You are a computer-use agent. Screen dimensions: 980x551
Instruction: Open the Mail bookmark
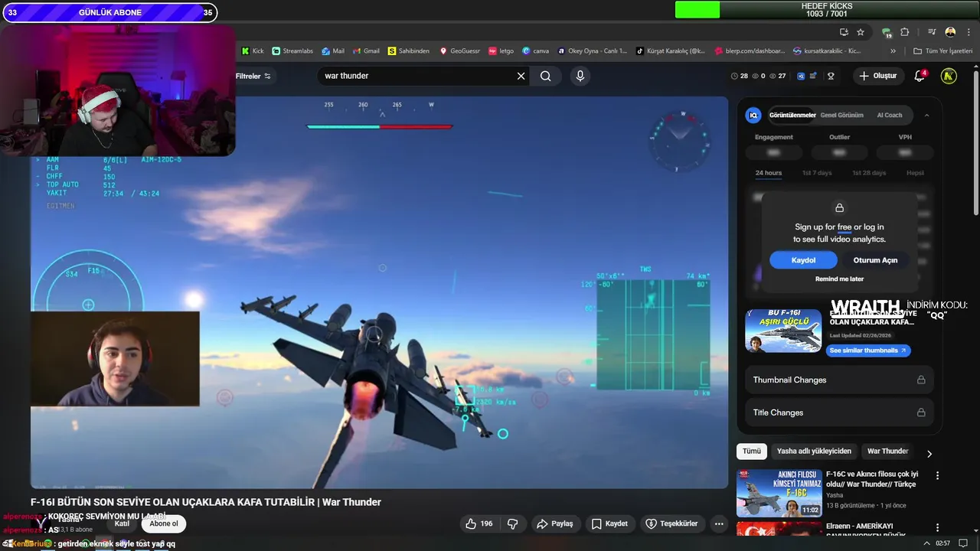pyautogui.click(x=333, y=51)
